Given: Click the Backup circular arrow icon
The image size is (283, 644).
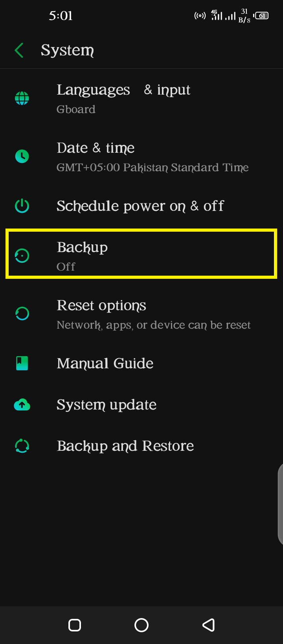Looking at the screenshot, I should pos(22,256).
